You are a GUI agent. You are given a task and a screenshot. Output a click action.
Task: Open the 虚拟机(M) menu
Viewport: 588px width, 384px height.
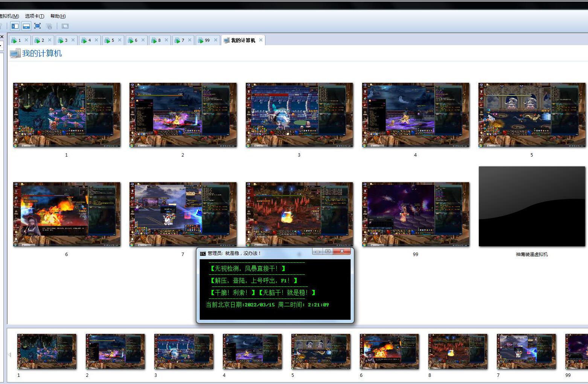(x=9, y=16)
